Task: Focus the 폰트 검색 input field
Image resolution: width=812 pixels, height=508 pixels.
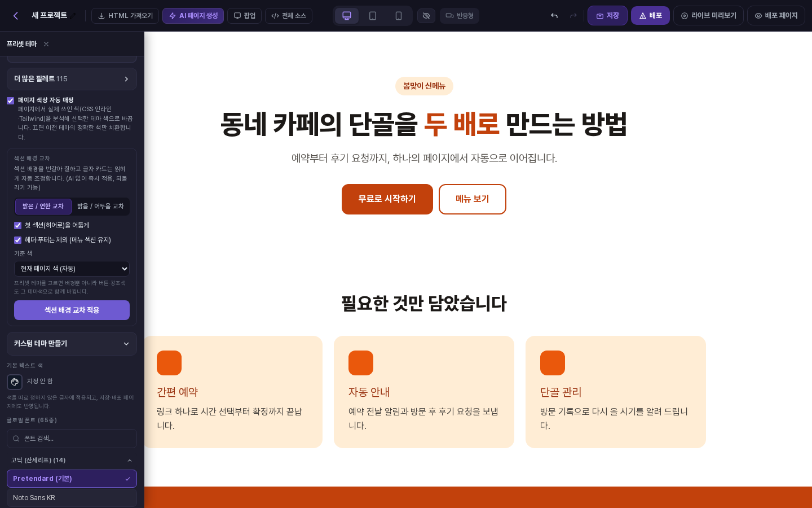Action: click(x=72, y=439)
